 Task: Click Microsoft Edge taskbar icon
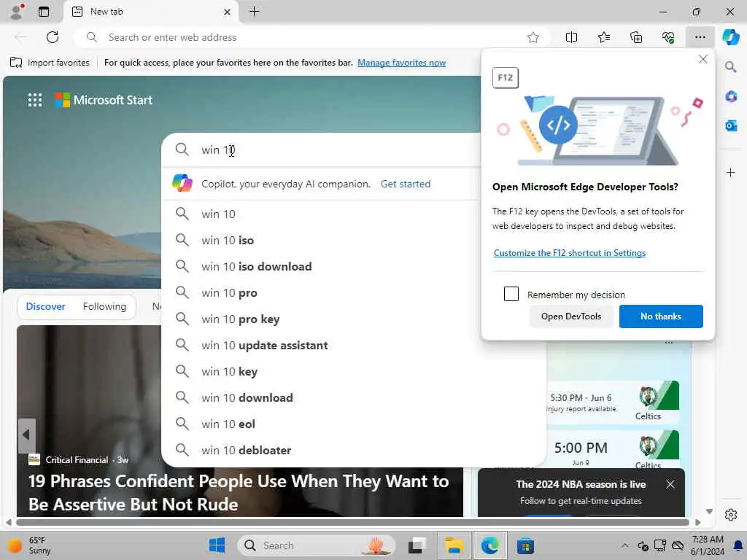pyautogui.click(x=489, y=545)
